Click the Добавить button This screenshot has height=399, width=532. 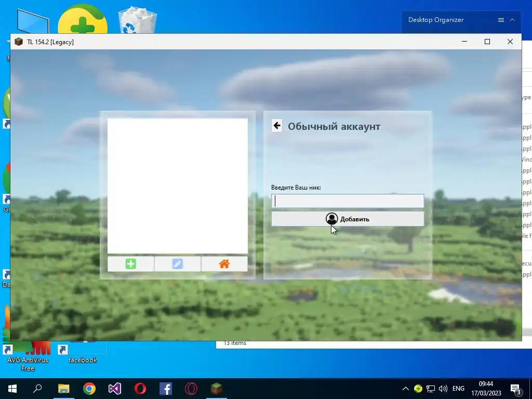[348, 219]
